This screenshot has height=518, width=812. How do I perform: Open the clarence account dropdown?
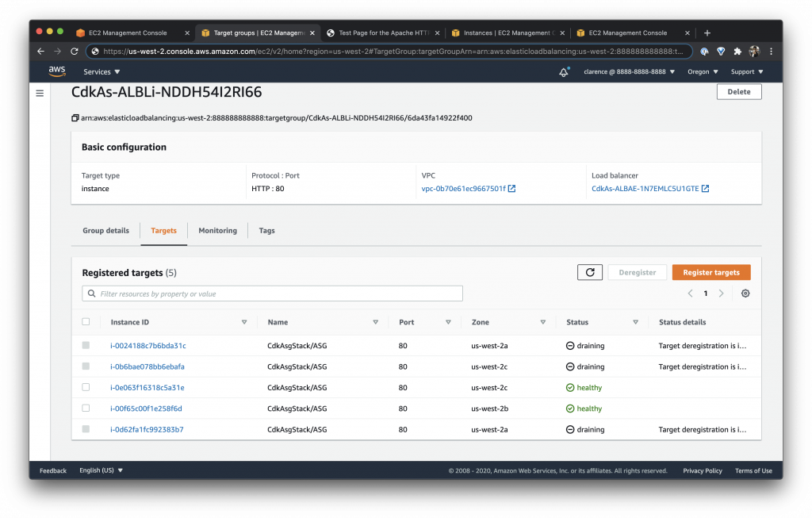(x=629, y=72)
